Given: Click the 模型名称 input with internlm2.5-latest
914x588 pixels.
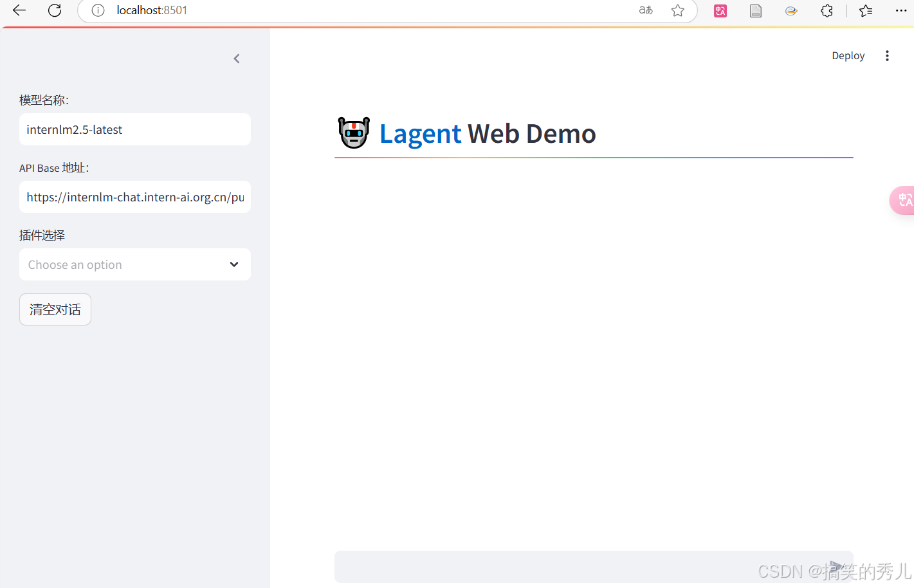Looking at the screenshot, I should point(135,129).
